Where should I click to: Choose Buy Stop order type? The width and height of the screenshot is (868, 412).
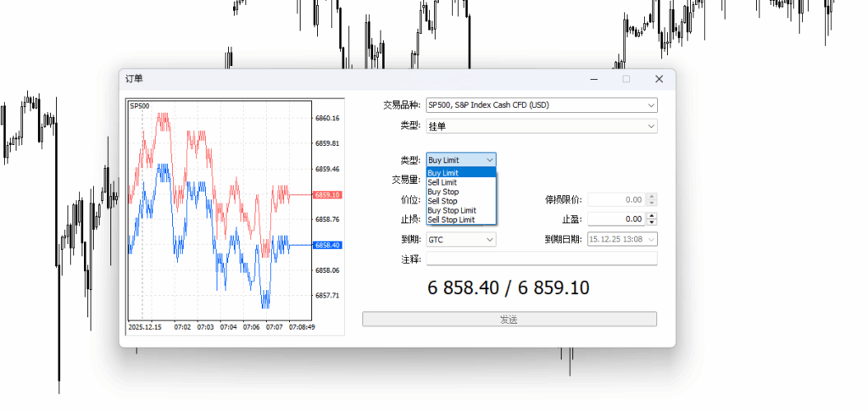[x=461, y=192]
